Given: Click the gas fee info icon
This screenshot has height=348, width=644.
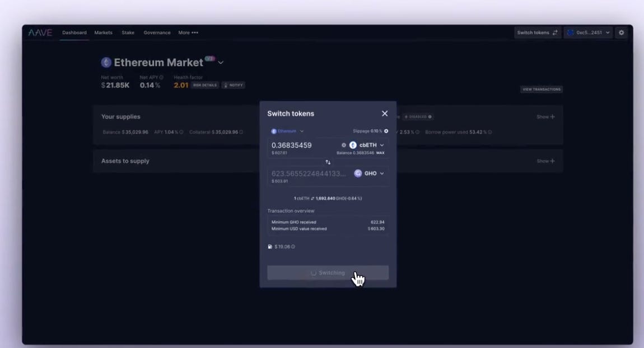Looking at the screenshot, I should [x=293, y=247].
